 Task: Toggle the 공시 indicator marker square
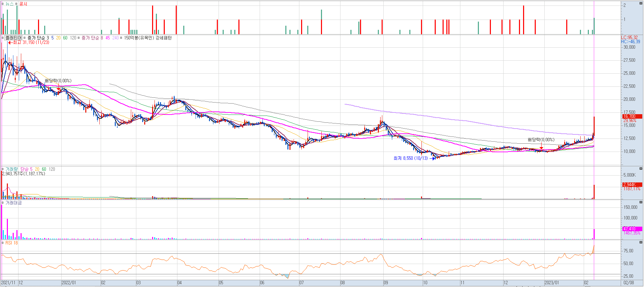pyautogui.click(x=16, y=4)
